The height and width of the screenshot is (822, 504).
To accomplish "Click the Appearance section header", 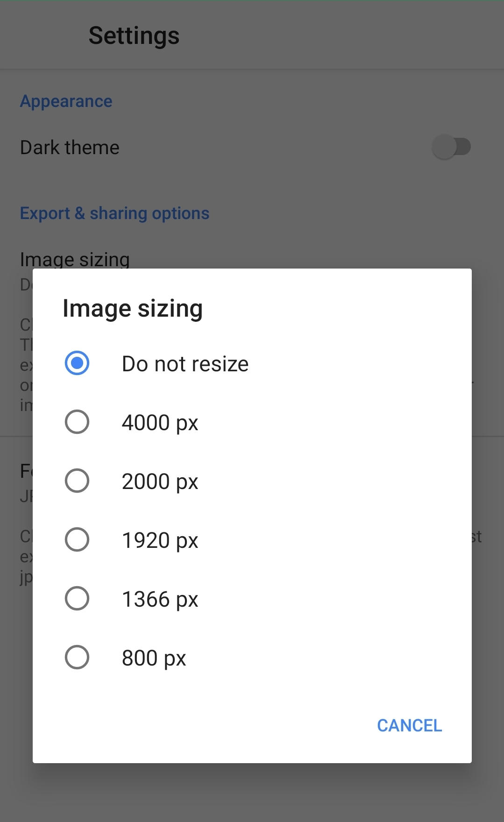I will (x=66, y=101).
